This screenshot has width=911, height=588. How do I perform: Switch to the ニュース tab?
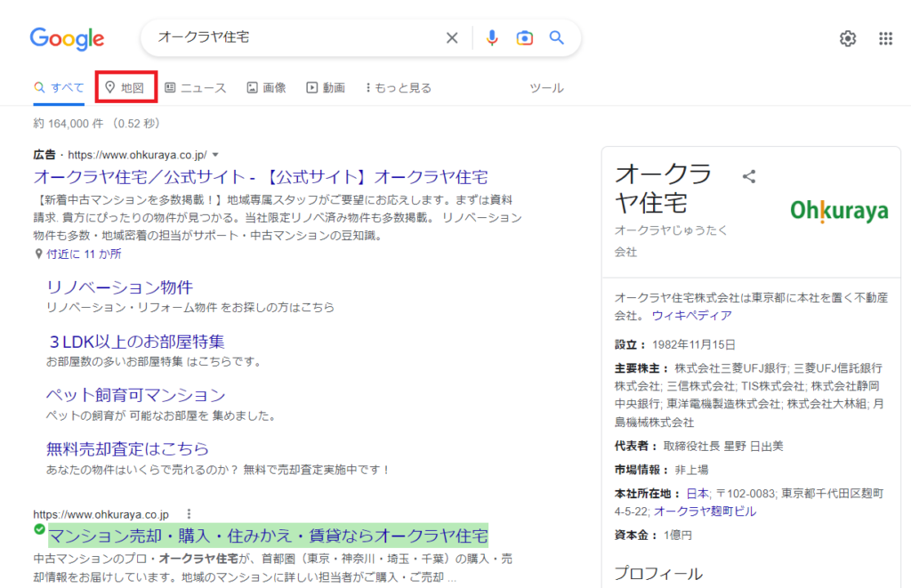(x=196, y=88)
